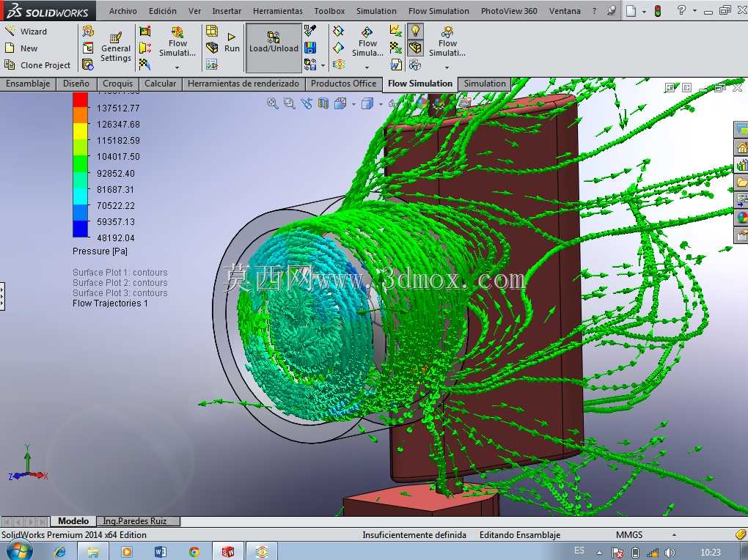The width and height of the screenshot is (748, 560).
Task: Open the Display Style dropdown arrow
Action: (380, 103)
